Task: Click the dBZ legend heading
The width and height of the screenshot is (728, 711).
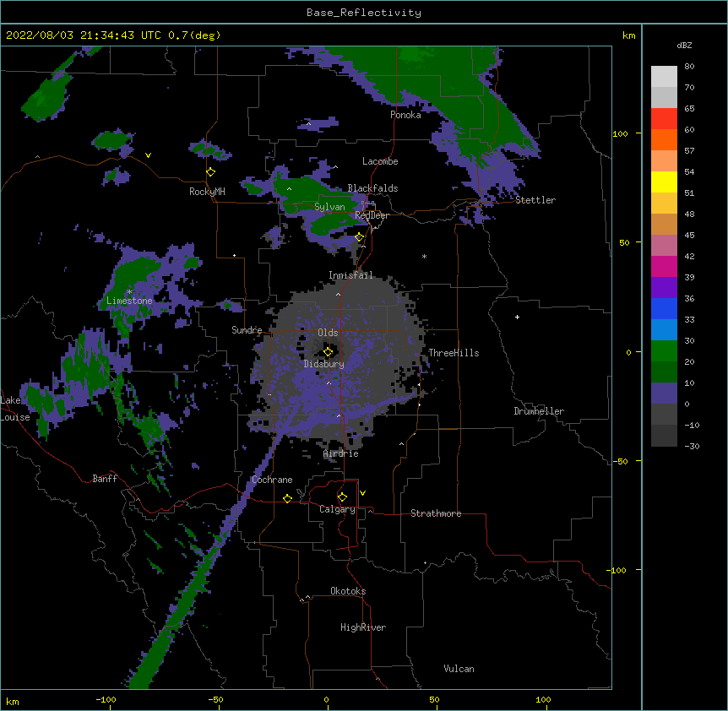Action: tap(684, 46)
